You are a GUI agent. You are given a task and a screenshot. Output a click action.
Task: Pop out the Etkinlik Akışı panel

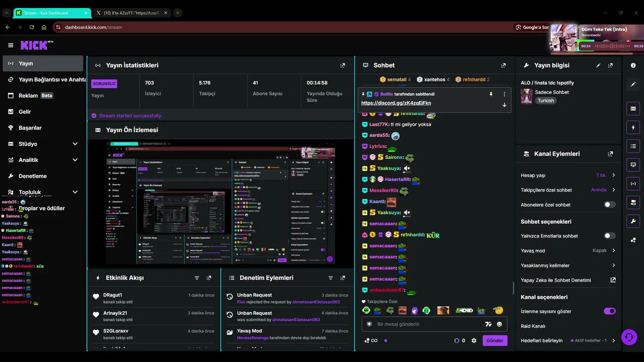209,278
